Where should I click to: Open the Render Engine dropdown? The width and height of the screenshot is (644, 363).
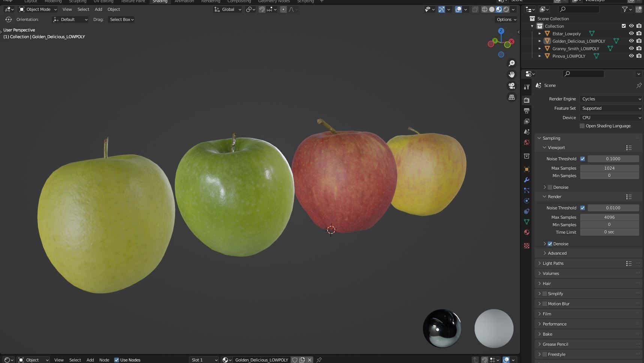coord(611,99)
